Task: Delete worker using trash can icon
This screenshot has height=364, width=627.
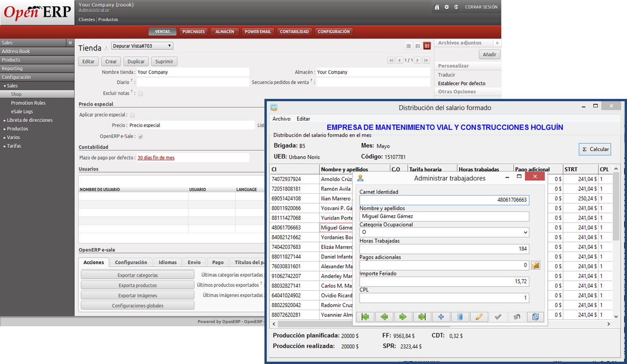Action: (460, 317)
